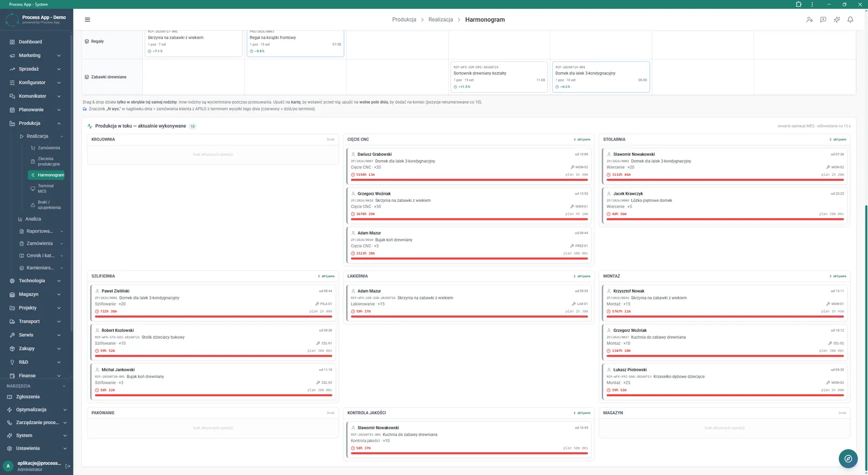
Task: Open the title bar three-dot menu
Action: tap(812, 4)
